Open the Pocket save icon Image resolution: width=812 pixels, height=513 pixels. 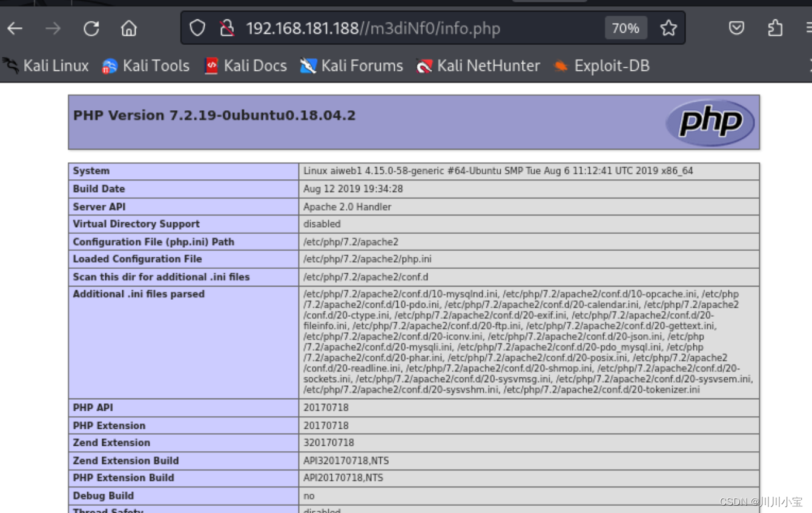click(x=736, y=28)
